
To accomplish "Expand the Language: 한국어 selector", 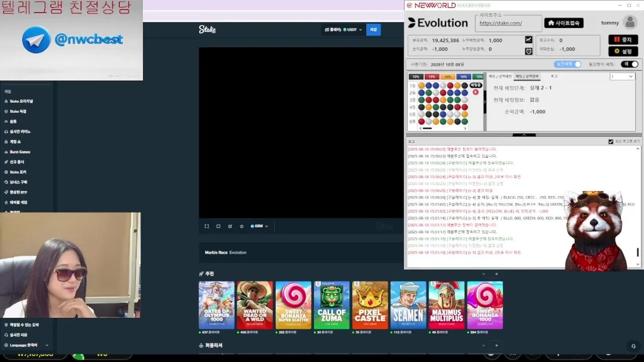I will (26, 345).
